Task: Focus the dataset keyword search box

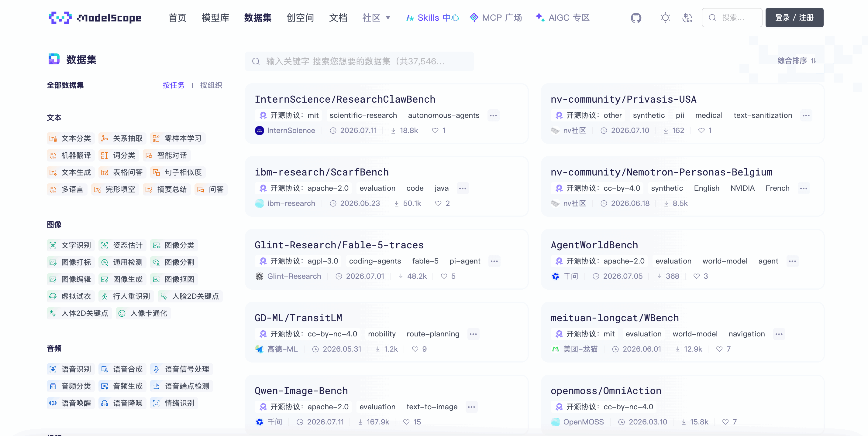Action: (359, 61)
